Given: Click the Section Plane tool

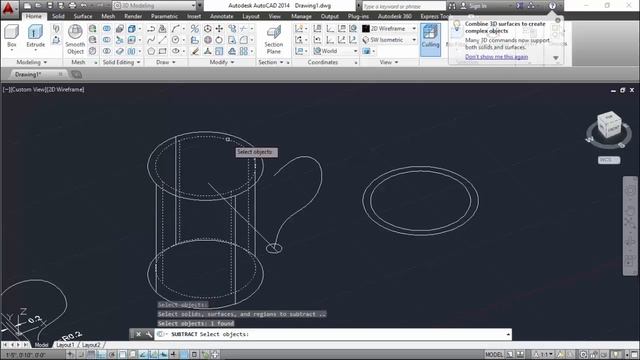Looking at the screenshot, I should [273, 39].
